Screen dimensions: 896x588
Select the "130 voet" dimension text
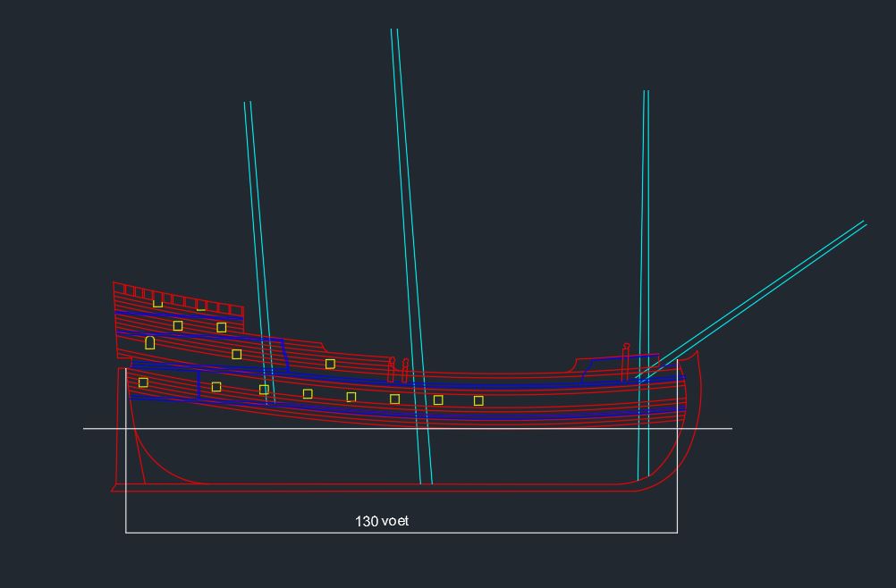382,521
